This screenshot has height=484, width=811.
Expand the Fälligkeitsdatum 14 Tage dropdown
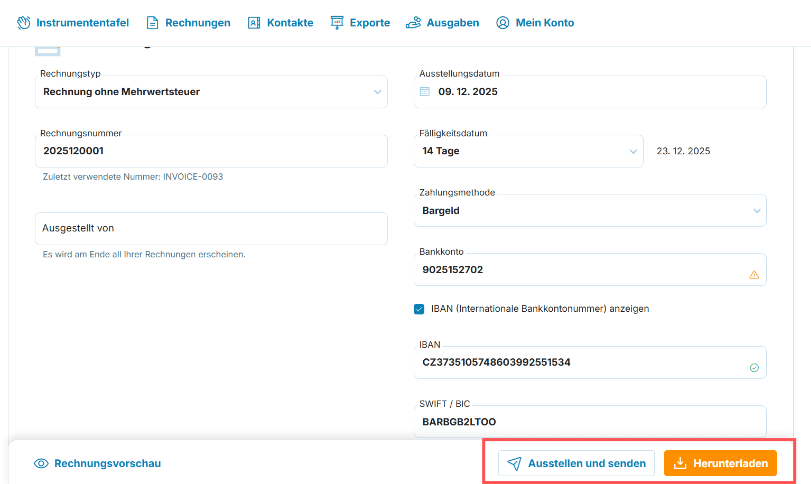529,151
